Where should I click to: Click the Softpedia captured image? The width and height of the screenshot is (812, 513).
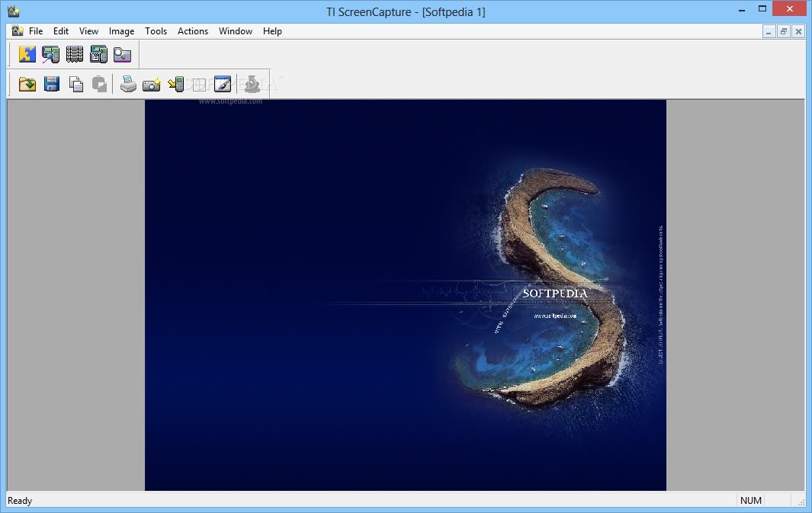coord(406,295)
